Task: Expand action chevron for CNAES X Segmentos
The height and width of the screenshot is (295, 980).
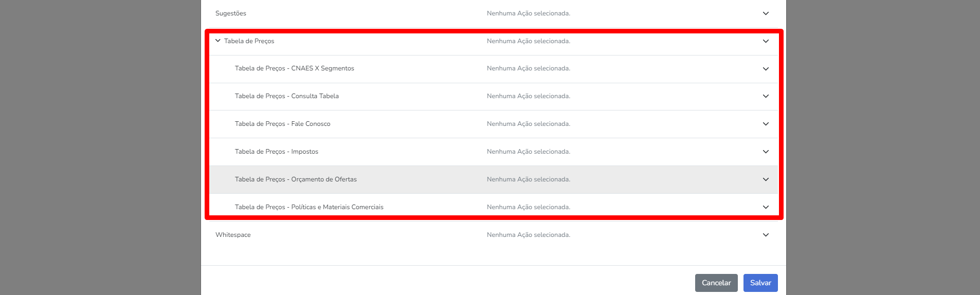Action: click(766, 69)
